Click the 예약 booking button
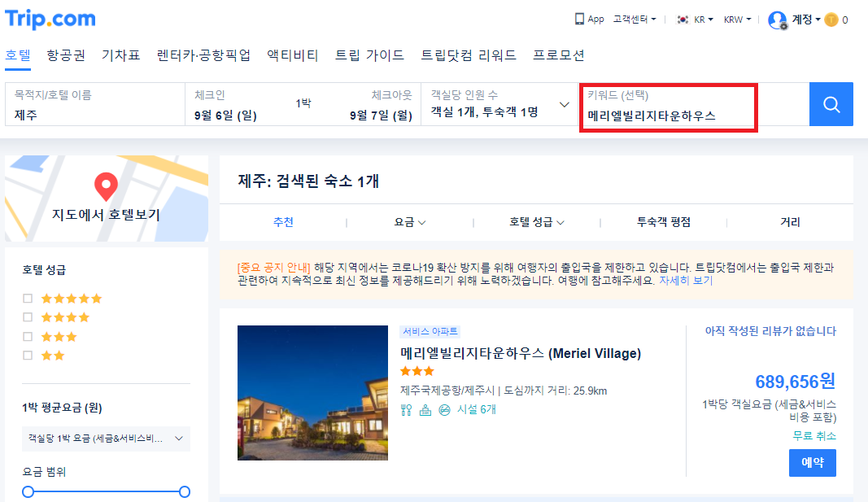The image size is (868, 502). point(812,463)
